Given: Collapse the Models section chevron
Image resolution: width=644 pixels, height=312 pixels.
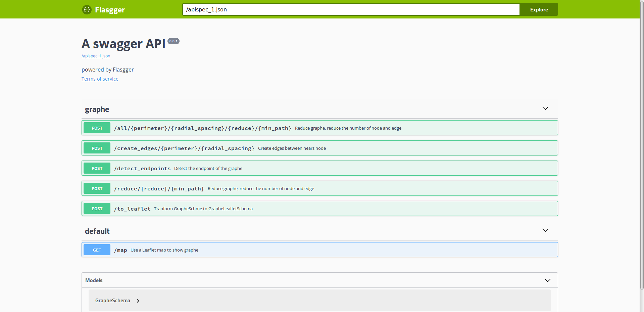Looking at the screenshot, I should [548, 280].
